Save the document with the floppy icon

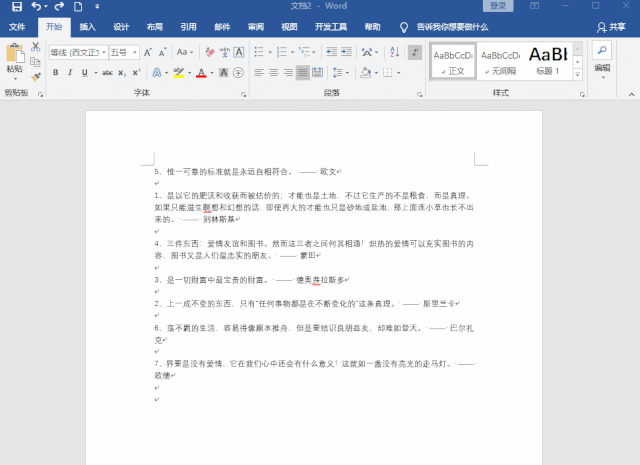[x=17, y=6]
